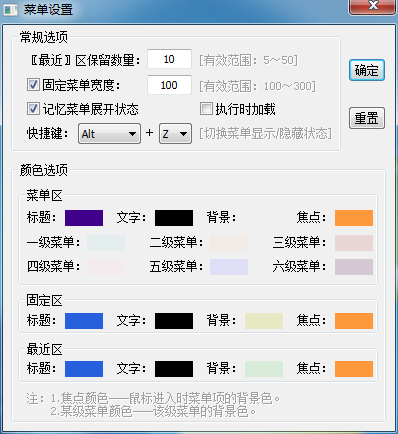Click the 最近区保留数量 input field
This screenshot has height=434, width=398.
point(169,59)
